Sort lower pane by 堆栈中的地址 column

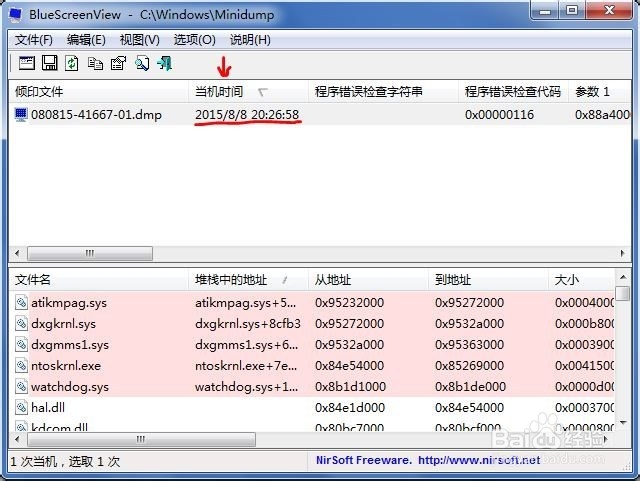click(249, 280)
